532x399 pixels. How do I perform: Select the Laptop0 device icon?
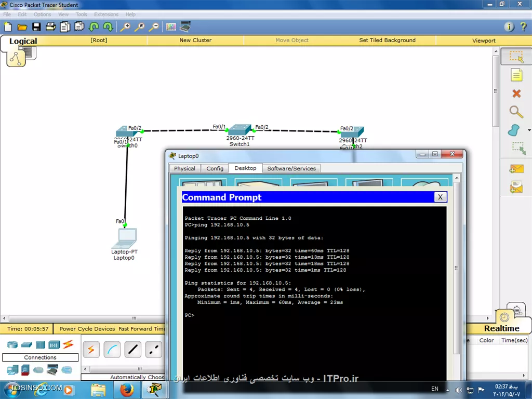[124, 238]
